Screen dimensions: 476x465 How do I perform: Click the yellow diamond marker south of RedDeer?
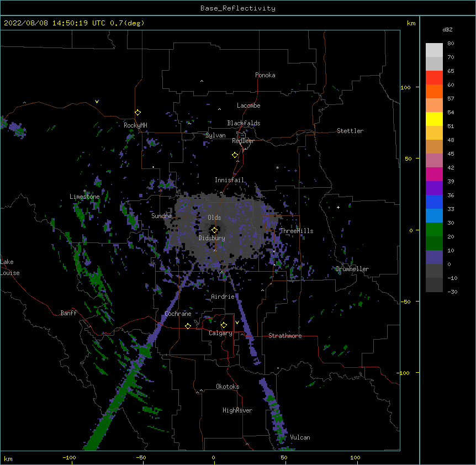click(235, 155)
